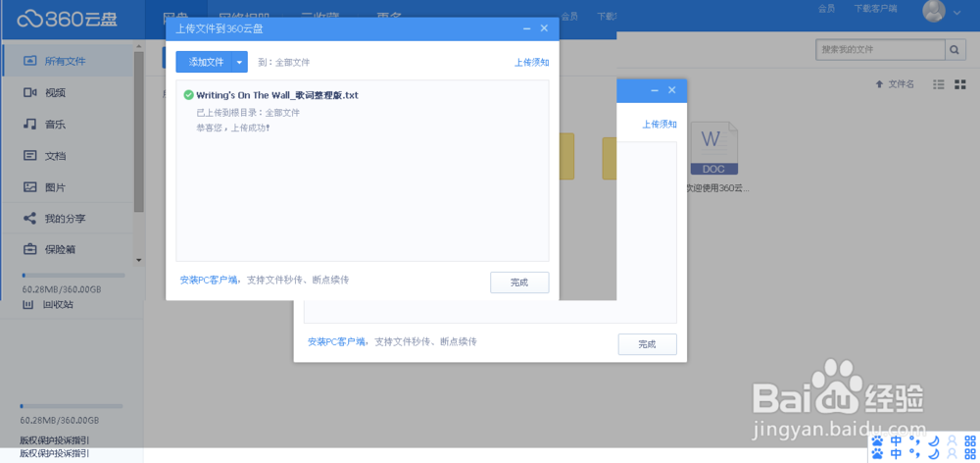Click 到:全部文件 destination label
The height and width of the screenshot is (463, 980).
[x=284, y=63]
